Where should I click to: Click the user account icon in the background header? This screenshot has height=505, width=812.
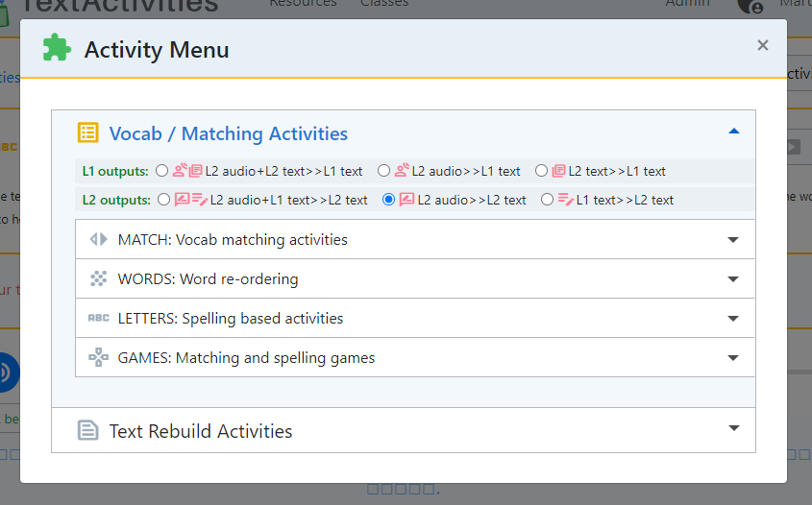coord(750,6)
